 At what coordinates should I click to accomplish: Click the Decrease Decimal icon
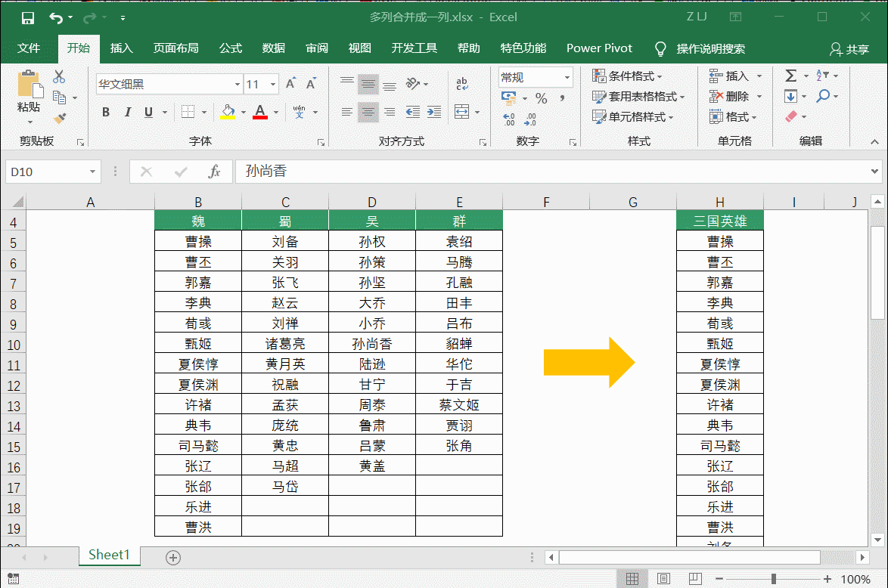click(x=530, y=119)
